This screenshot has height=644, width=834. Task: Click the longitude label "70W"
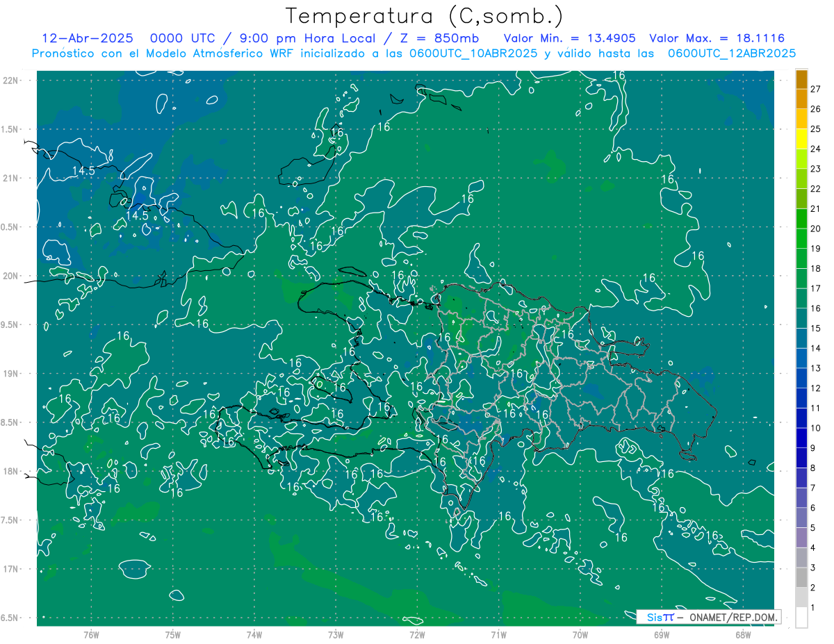(x=580, y=634)
